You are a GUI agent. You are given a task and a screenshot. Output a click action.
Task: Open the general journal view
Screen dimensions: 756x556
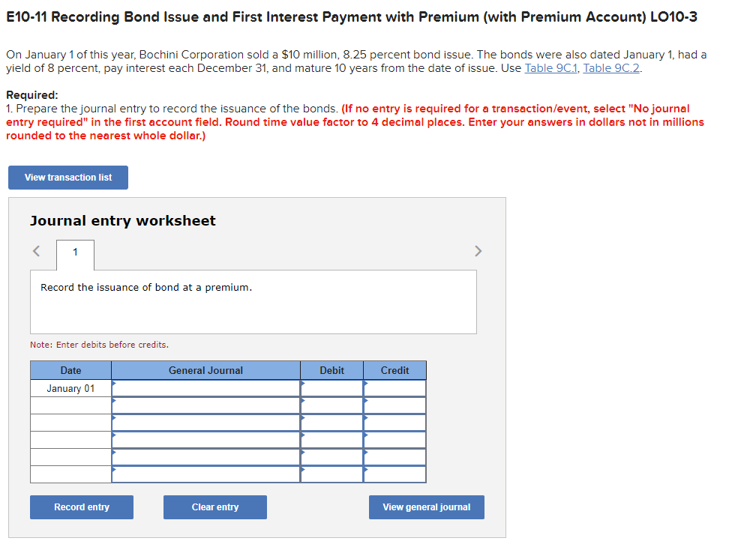426,507
